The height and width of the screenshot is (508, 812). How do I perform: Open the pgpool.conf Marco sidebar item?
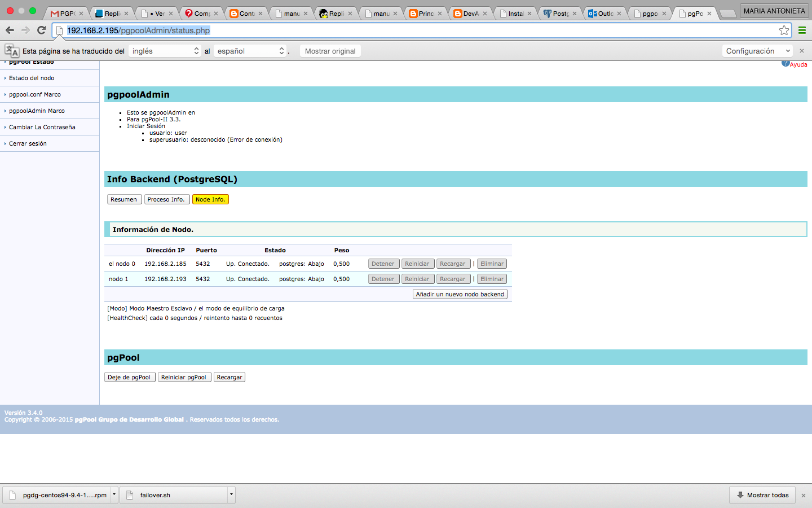coord(35,94)
